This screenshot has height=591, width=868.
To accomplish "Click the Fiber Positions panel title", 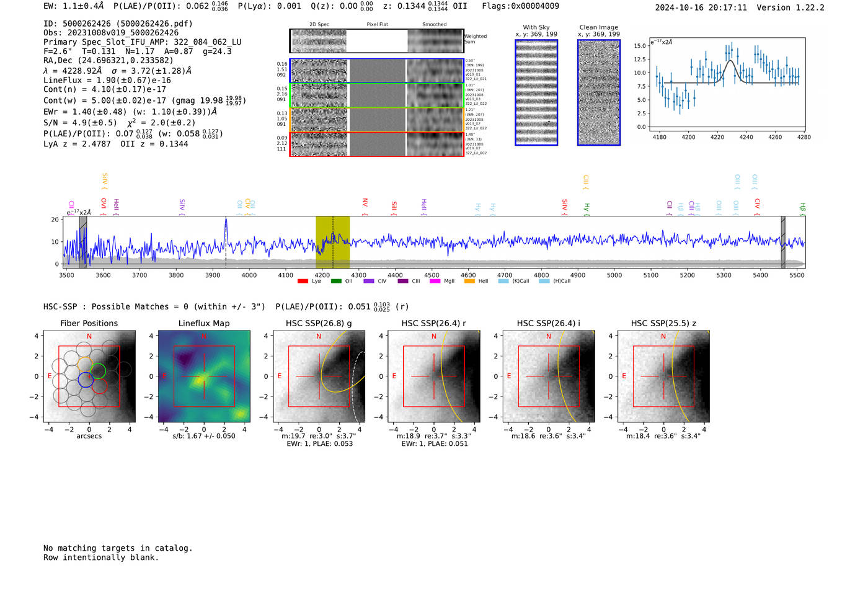I will tap(89, 323).
